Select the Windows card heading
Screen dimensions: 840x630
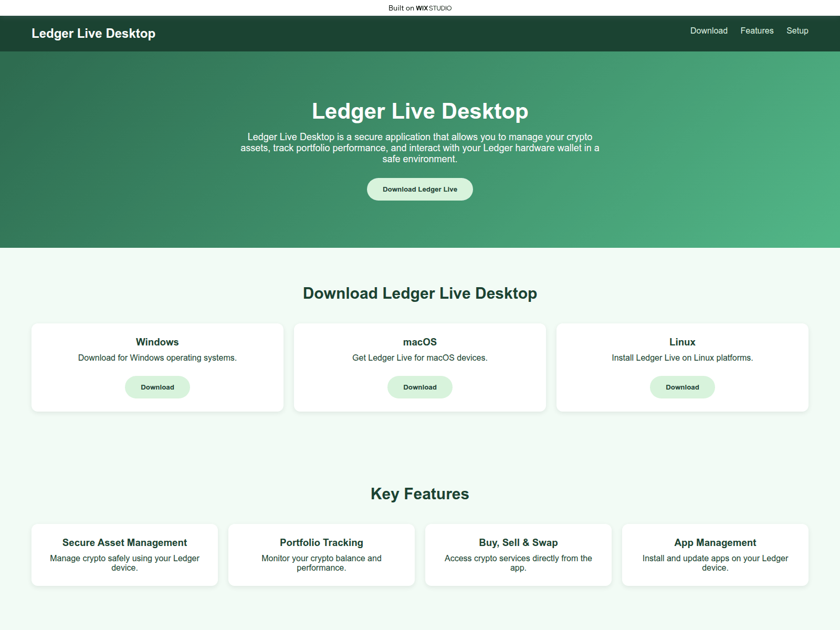pyautogui.click(x=157, y=342)
